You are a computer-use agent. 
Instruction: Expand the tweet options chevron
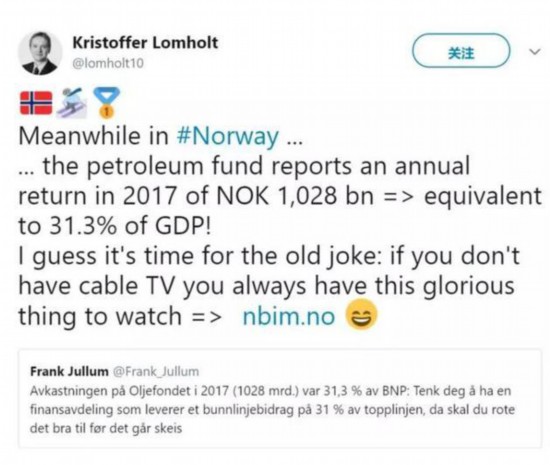pyautogui.click(x=535, y=52)
